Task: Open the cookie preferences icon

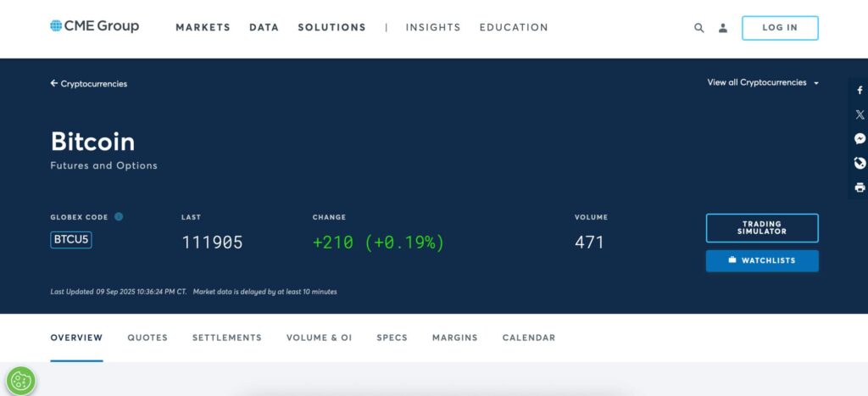Action: point(21,381)
